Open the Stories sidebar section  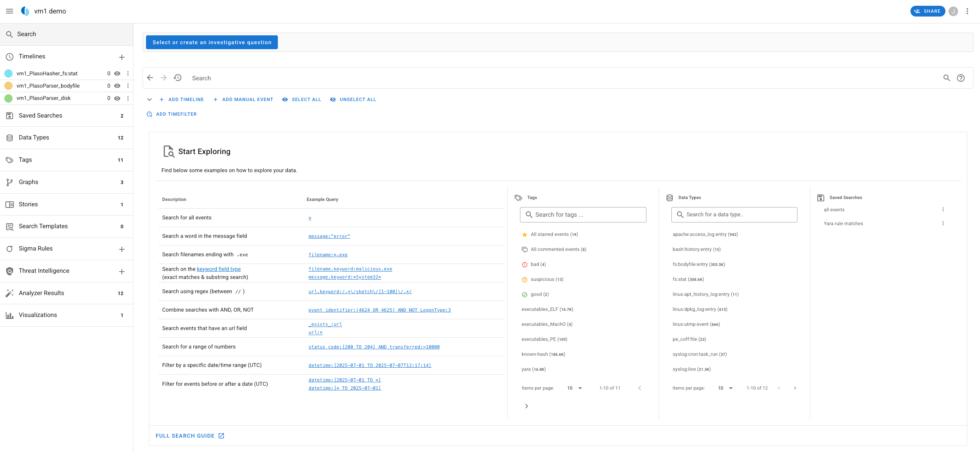(x=28, y=204)
